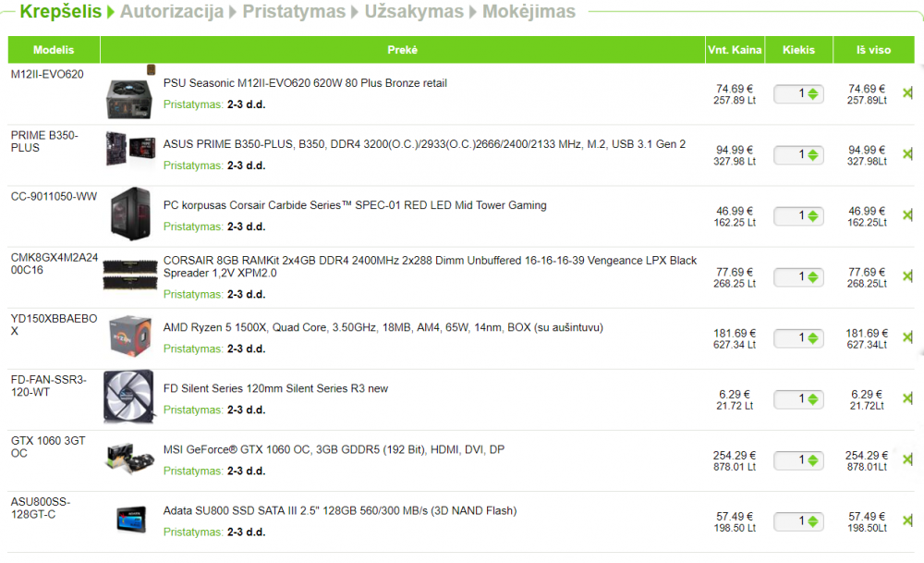
Task: Open the Corsair Vengeance RAM thumbnail
Action: pyautogui.click(x=130, y=275)
